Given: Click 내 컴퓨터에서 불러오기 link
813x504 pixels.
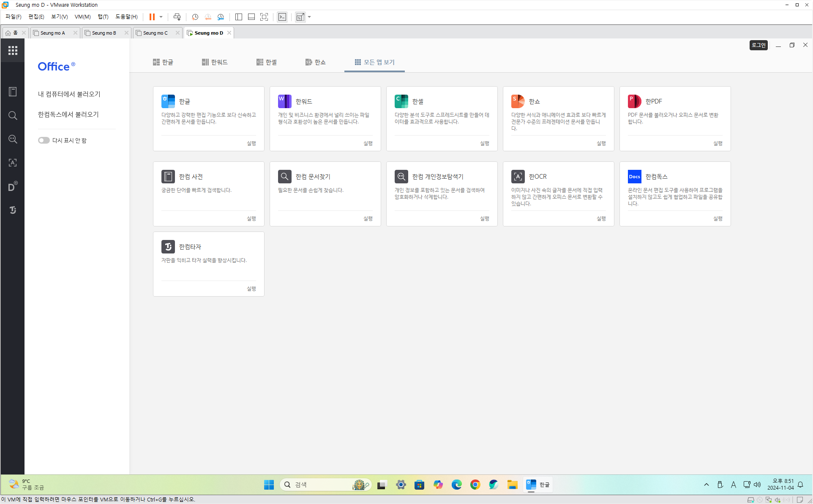Looking at the screenshot, I should click(x=69, y=94).
